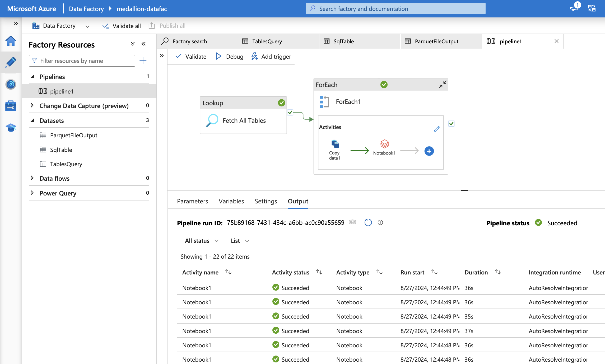Click success output checkbox on Lookup activity

pos(290,112)
